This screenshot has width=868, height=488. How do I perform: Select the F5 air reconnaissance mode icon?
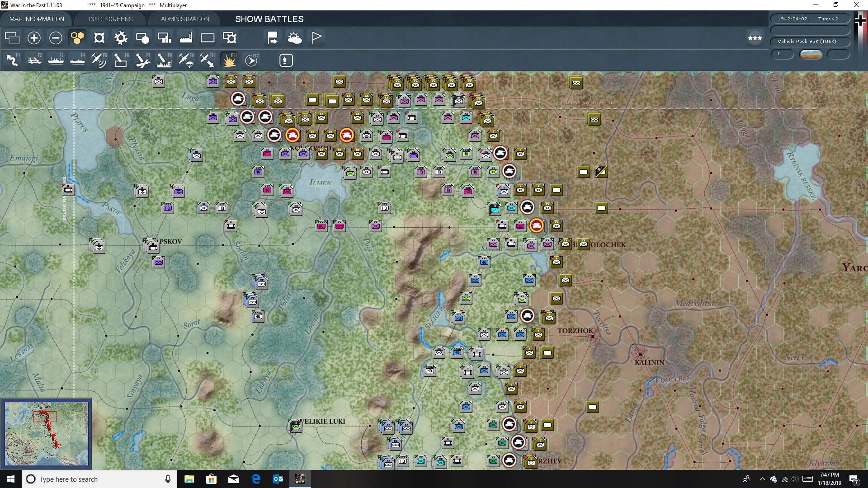click(x=99, y=60)
